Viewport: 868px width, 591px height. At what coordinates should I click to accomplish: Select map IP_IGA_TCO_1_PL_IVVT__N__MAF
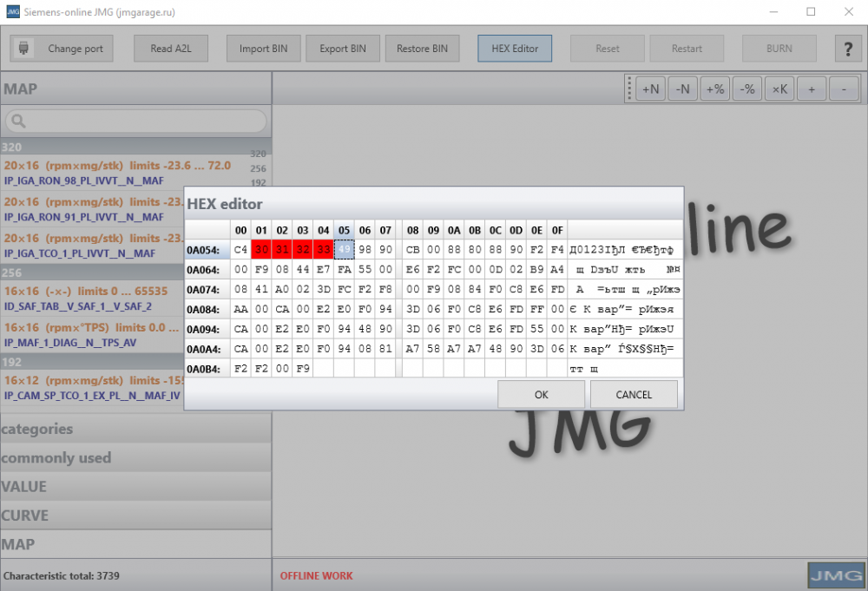point(80,253)
